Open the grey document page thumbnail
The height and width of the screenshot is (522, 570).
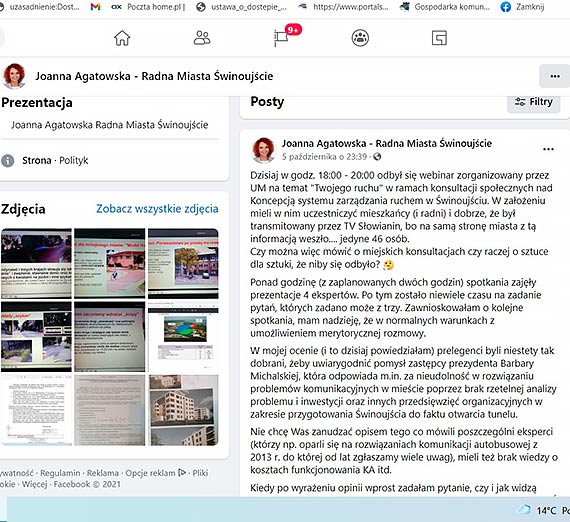pos(109,410)
